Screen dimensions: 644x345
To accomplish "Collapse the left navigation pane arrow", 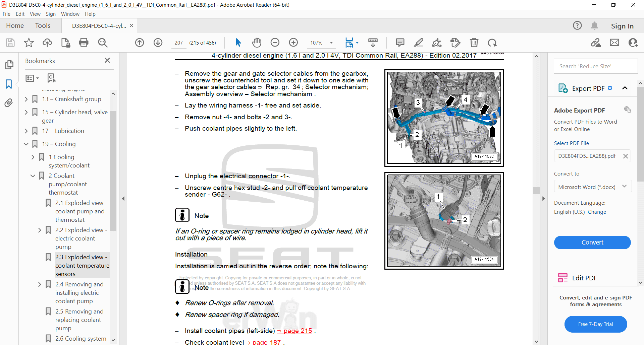I will [123, 199].
